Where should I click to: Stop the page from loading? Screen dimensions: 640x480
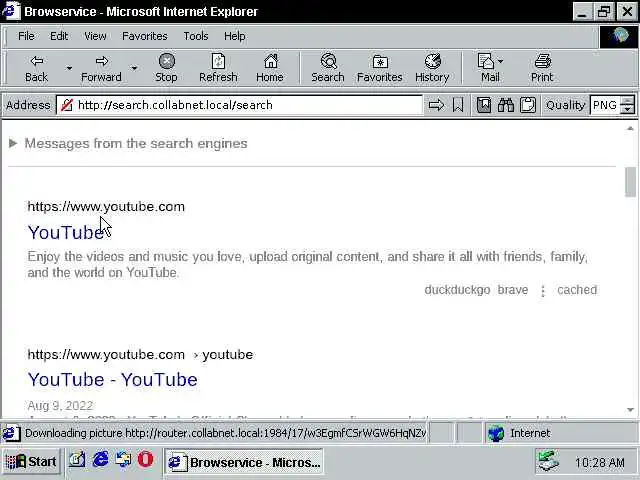166,69
